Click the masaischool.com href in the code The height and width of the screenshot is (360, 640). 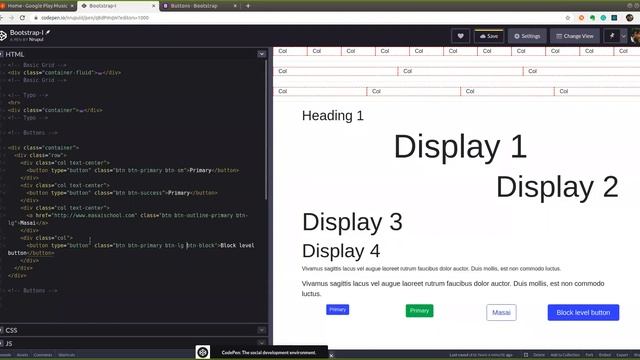[x=94, y=215]
